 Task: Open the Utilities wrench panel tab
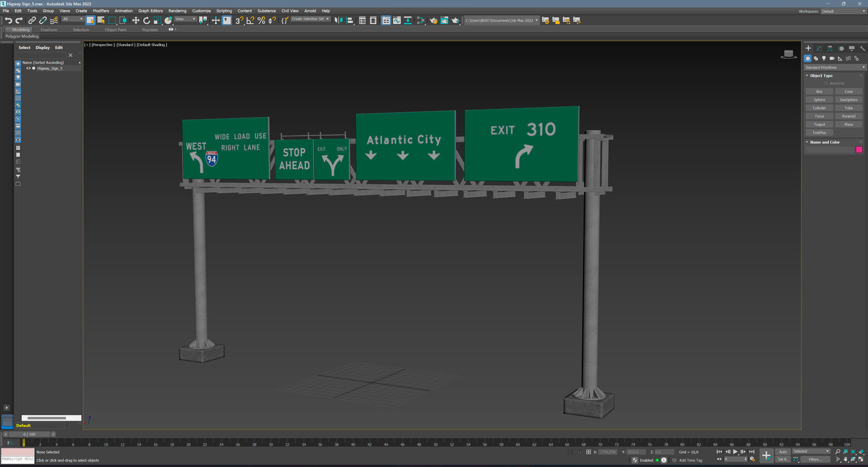coord(862,48)
